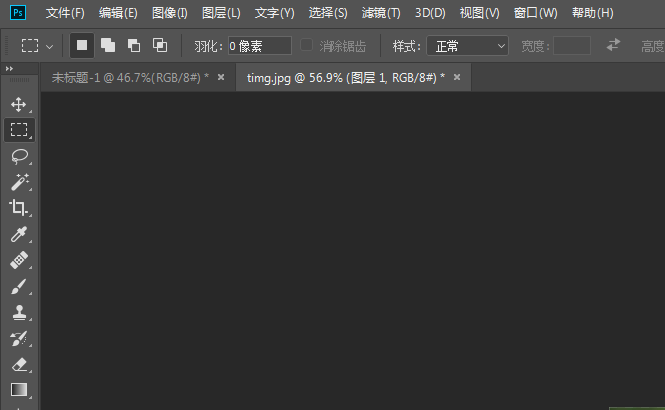
Task: Open the 选择(S) menu
Action: coord(328,13)
